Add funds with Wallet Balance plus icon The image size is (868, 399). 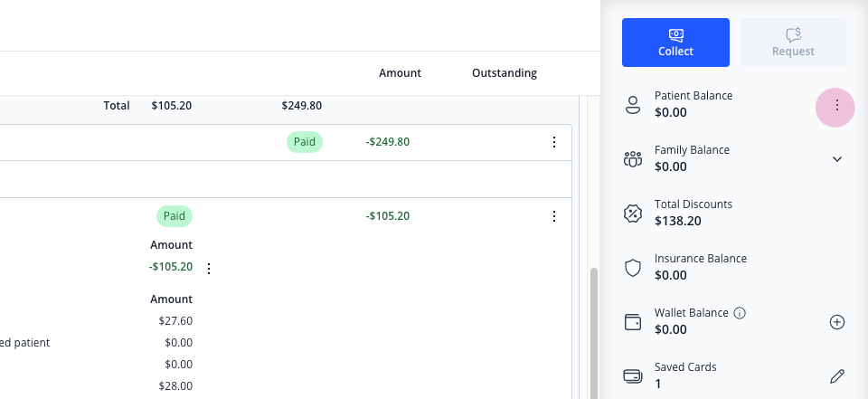pos(837,322)
